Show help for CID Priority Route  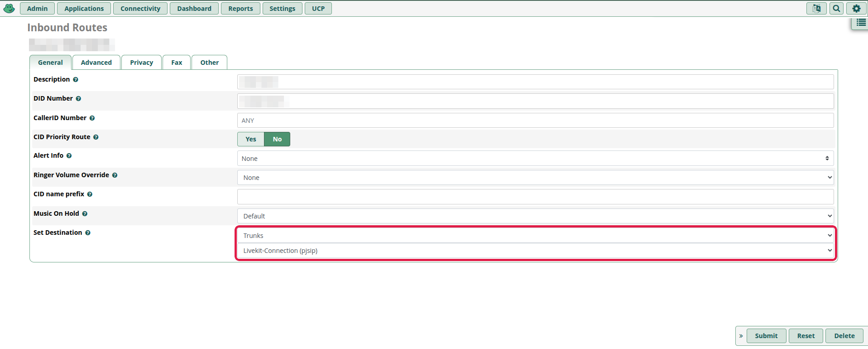pyautogui.click(x=96, y=137)
